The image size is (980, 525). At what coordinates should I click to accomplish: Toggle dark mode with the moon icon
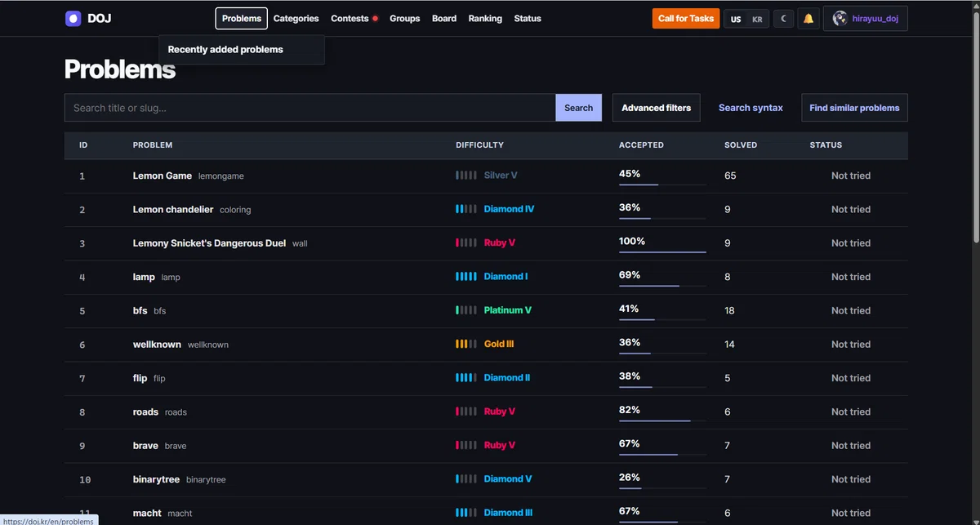(783, 18)
